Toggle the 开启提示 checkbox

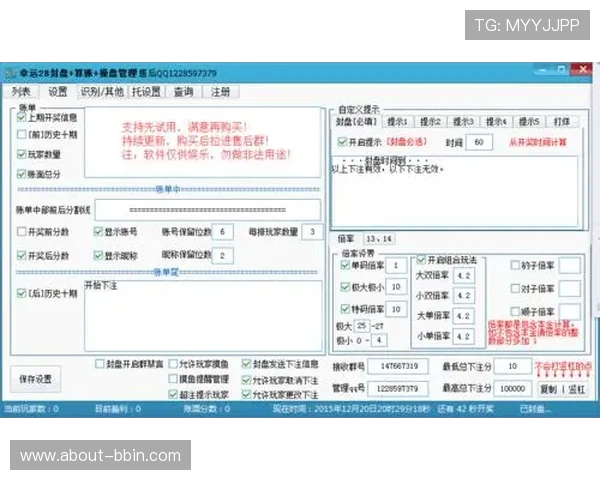click(x=342, y=142)
